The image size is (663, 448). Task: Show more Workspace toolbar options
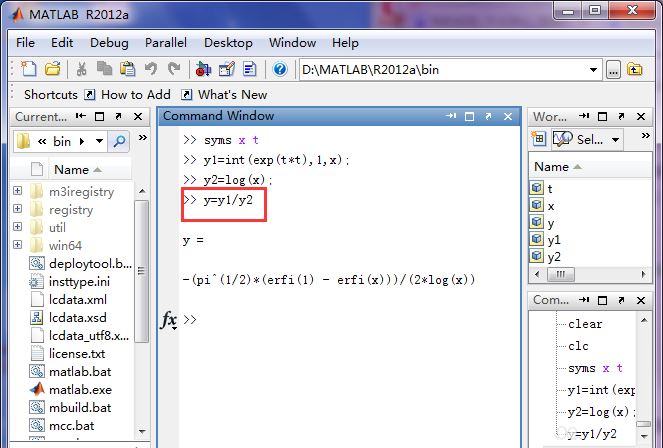tap(645, 136)
